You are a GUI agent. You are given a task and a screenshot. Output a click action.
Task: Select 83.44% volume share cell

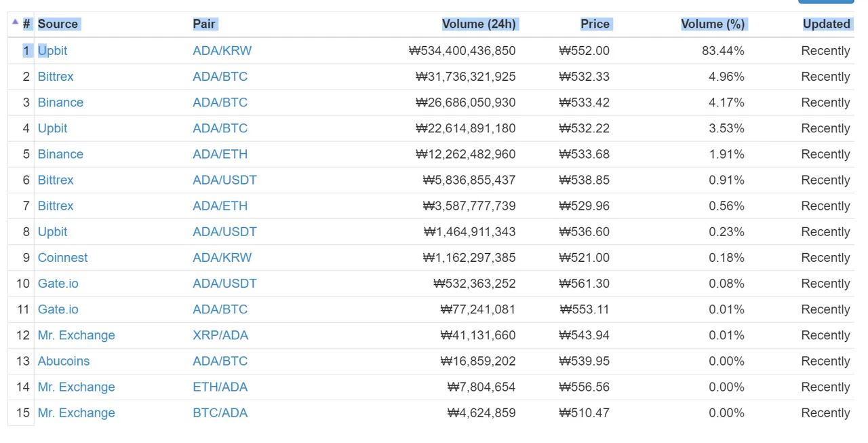point(723,51)
